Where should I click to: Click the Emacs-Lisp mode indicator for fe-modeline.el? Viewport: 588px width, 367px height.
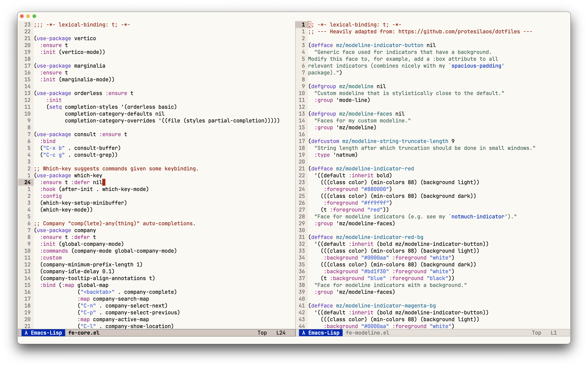(321, 333)
